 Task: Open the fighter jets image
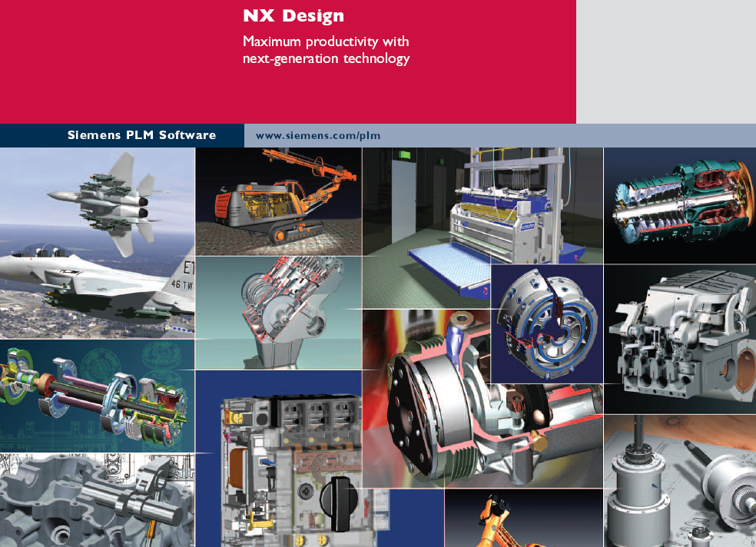tap(97, 243)
